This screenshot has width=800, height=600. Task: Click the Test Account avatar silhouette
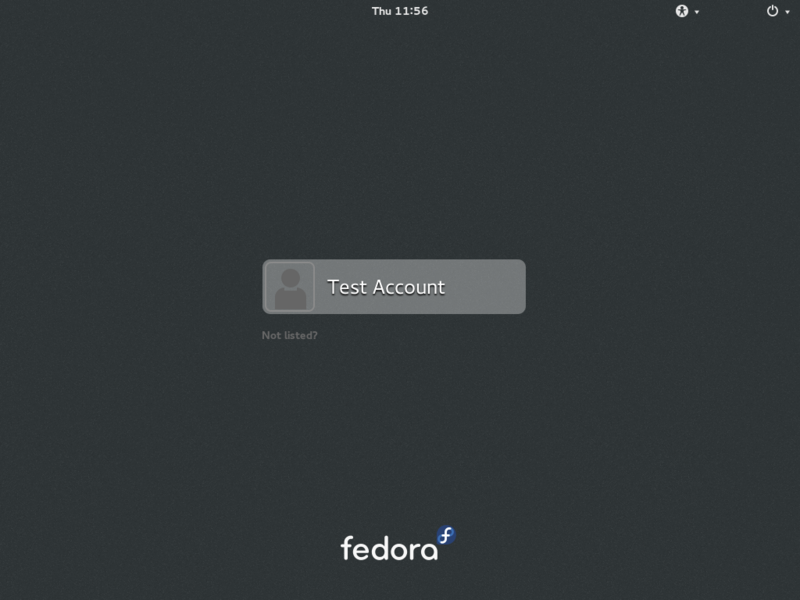(290, 287)
